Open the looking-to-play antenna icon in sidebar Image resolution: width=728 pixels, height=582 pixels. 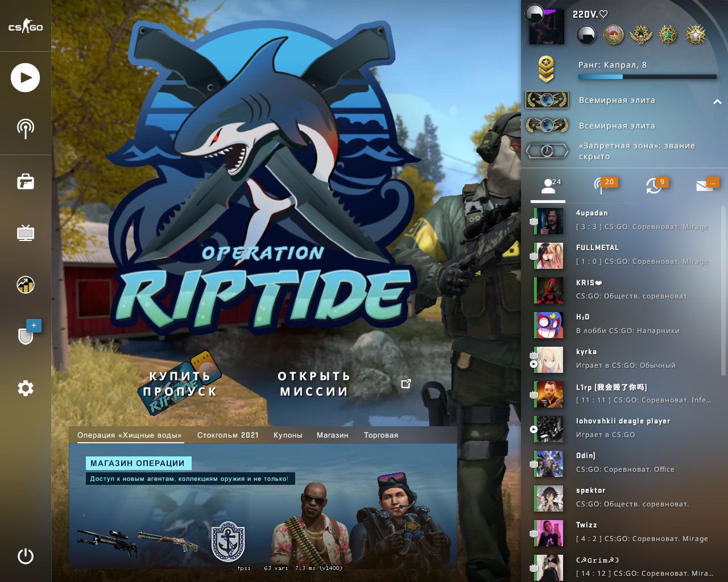26,128
